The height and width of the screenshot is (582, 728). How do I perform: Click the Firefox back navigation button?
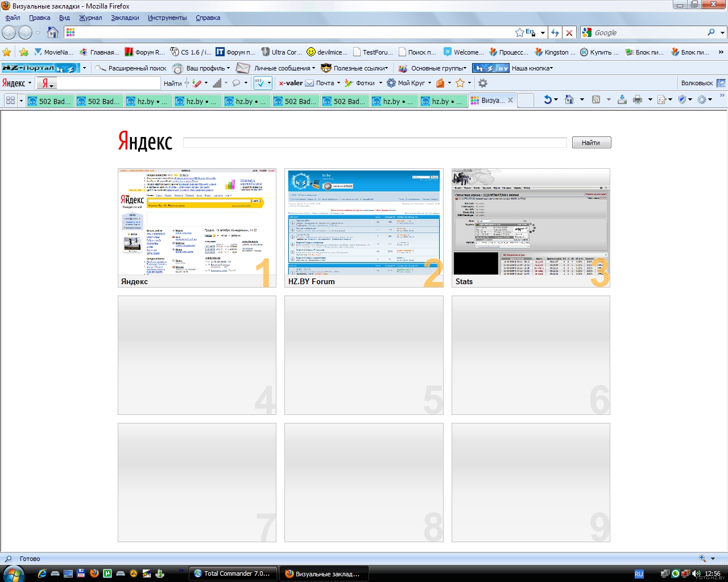pyautogui.click(x=9, y=32)
